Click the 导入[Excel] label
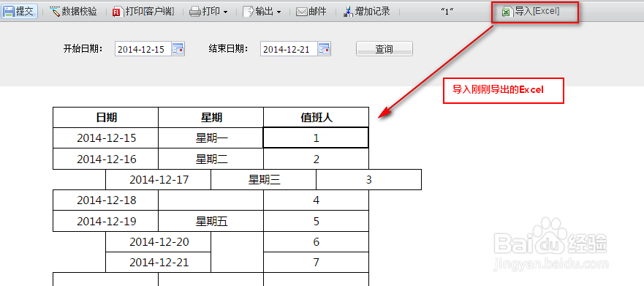 point(537,12)
